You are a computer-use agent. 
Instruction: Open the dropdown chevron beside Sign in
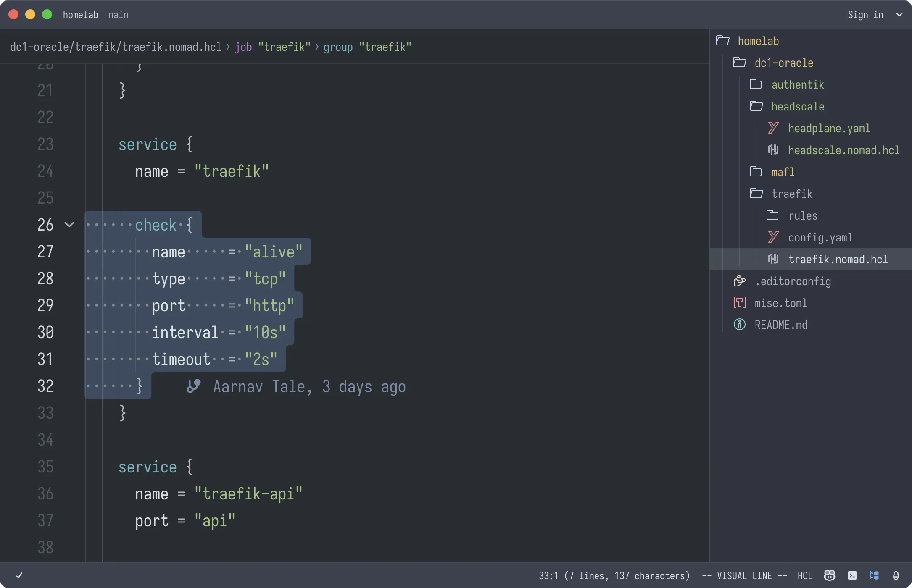tap(899, 15)
